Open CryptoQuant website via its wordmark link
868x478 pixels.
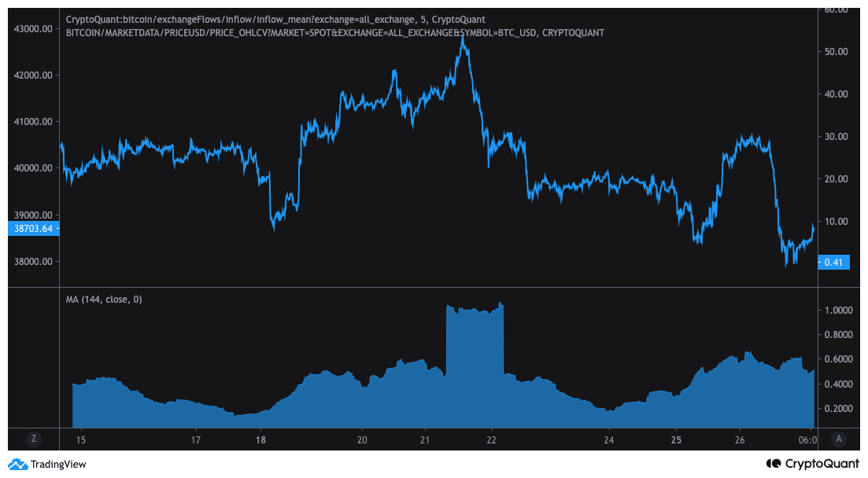click(823, 465)
